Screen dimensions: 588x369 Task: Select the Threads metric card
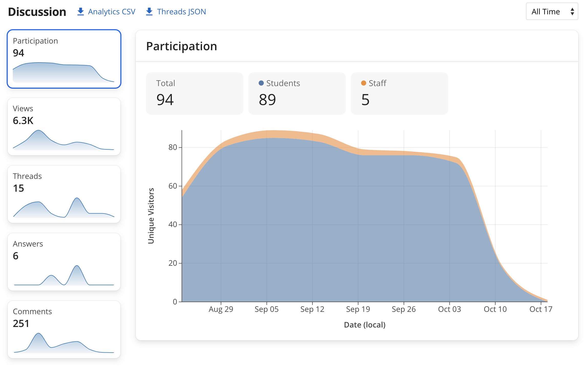click(64, 196)
